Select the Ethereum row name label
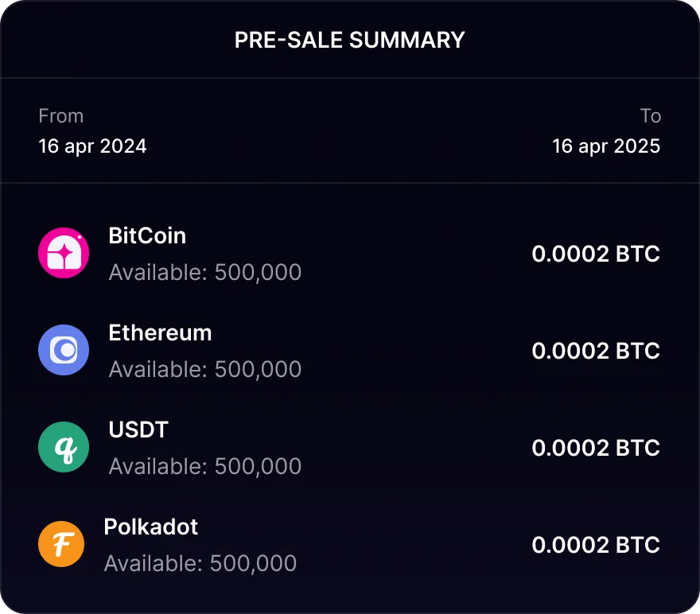 pyautogui.click(x=160, y=332)
